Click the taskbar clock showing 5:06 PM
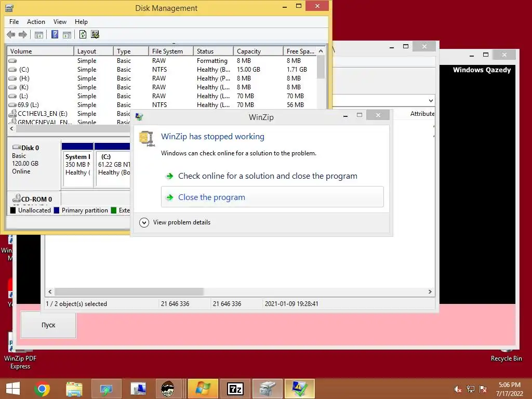The height and width of the screenshot is (399, 532). coord(509,389)
